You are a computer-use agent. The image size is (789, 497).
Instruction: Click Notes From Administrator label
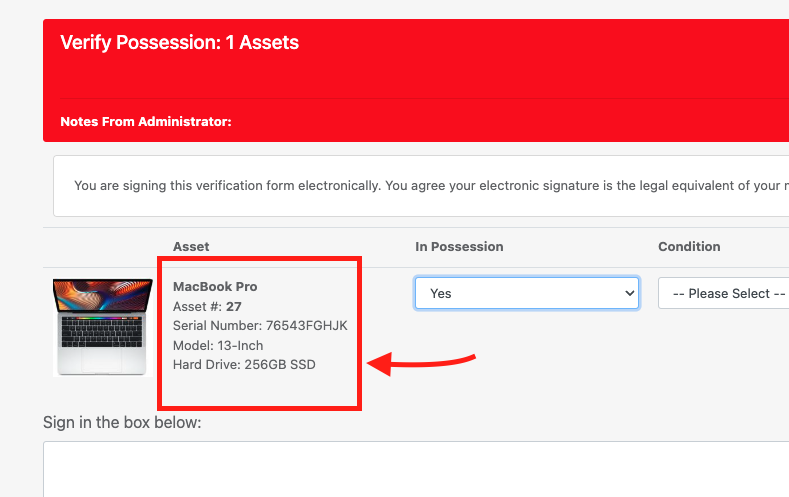click(x=146, y=122)
